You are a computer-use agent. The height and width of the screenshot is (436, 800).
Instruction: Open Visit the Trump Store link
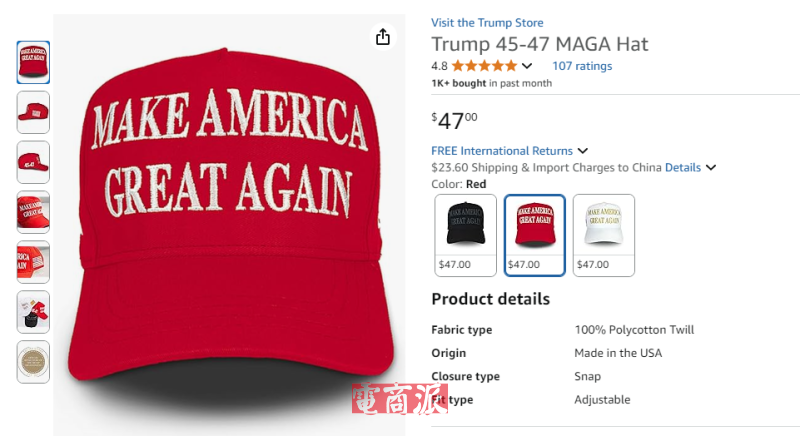487,23
